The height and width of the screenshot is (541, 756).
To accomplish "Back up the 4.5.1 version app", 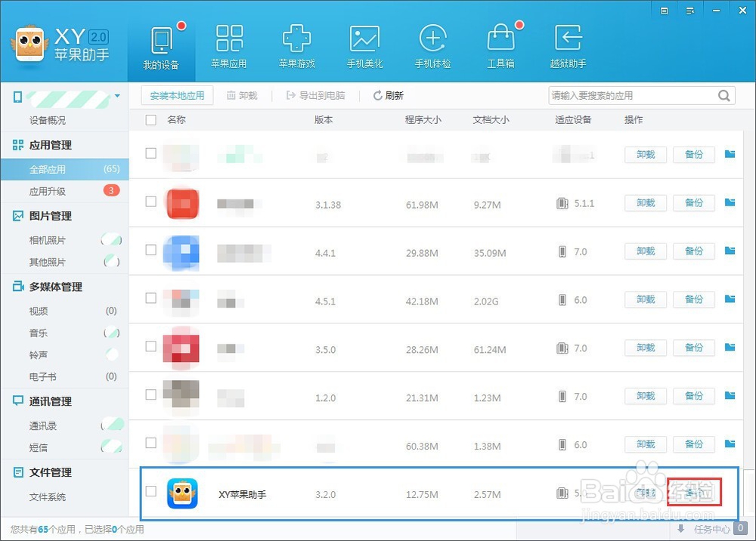I will point(694,299).
